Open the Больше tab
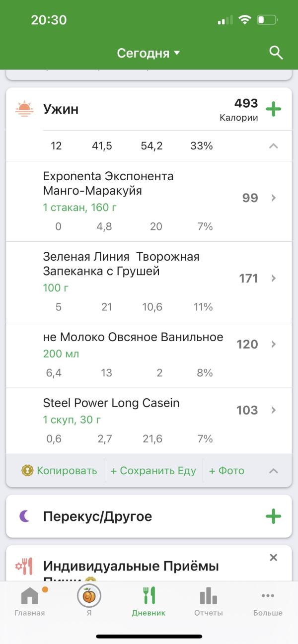 [268, 601]
